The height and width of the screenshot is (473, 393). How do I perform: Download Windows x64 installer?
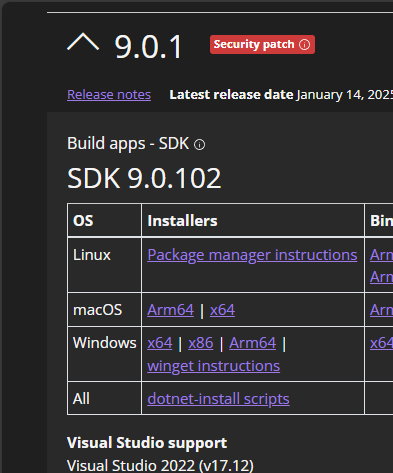coord(160,343)
